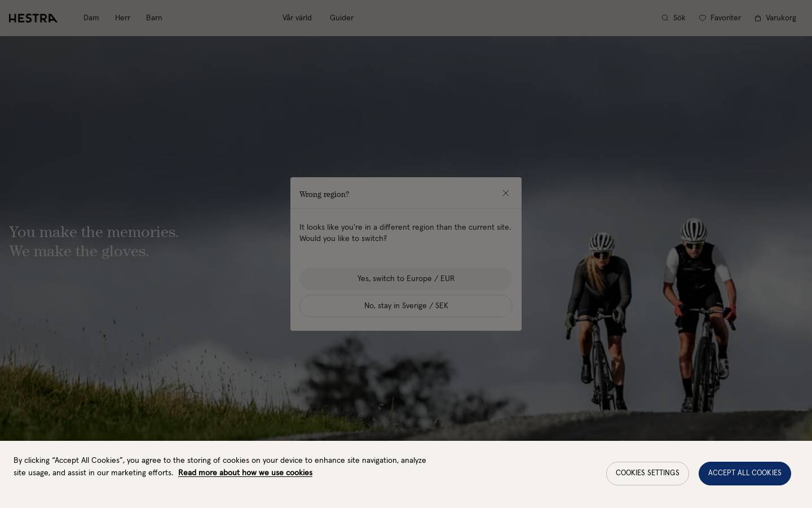812x508 pixels.
Task: Open the Dam menu
Action: pos(91,18)
